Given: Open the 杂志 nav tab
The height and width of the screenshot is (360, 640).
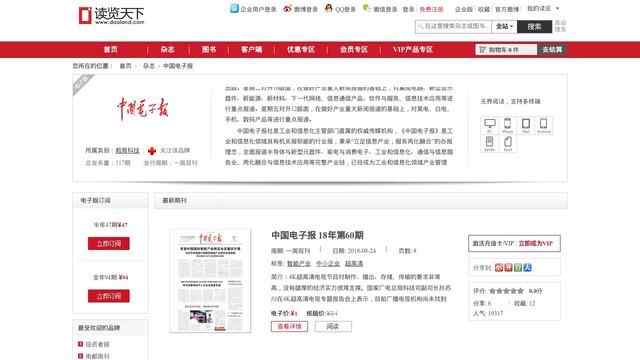Looking at the screenshot, I should coord(167,49).
